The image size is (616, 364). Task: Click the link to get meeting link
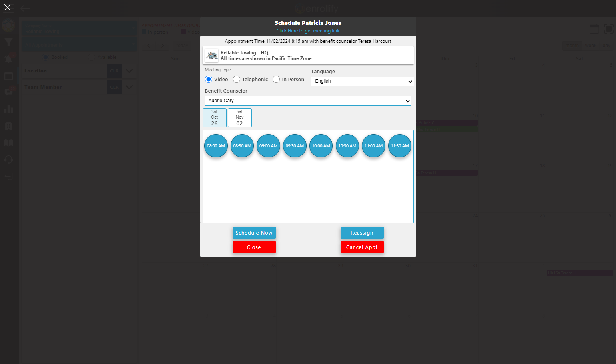[x=308, y=31]
